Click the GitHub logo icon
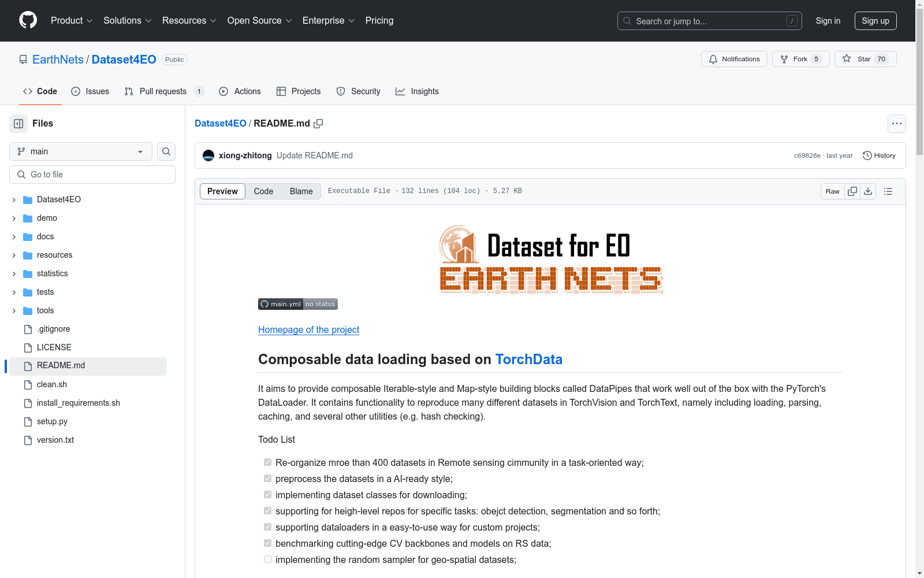924x578 pixels. 28,20
